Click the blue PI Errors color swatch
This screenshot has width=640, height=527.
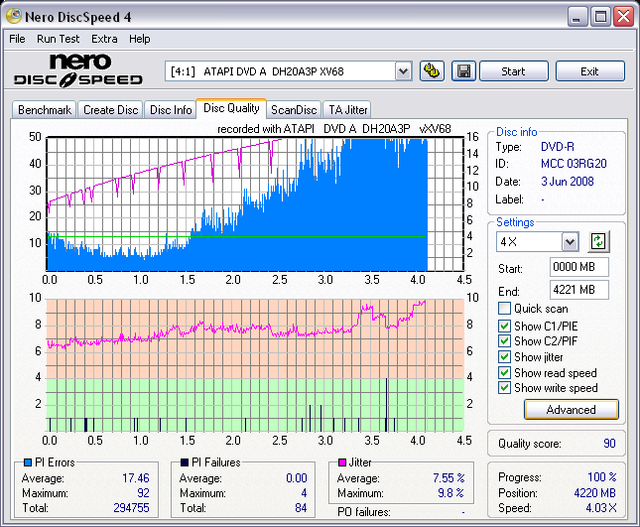tap(27, 463)
